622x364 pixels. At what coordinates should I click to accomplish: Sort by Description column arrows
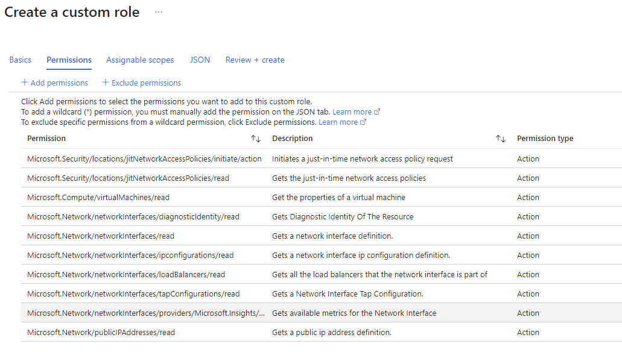coord(501,139)
